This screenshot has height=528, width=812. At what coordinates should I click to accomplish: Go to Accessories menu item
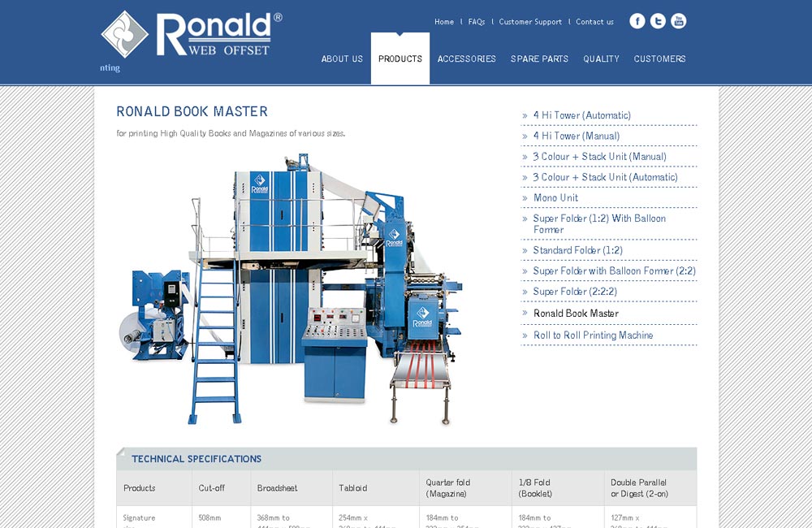(x=467, y=59)
